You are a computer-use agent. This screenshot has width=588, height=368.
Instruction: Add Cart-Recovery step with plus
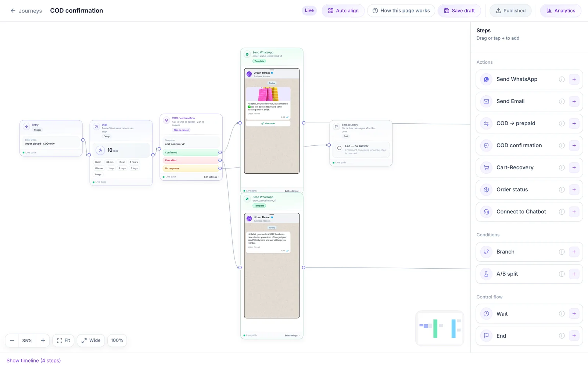coord(574,167)
